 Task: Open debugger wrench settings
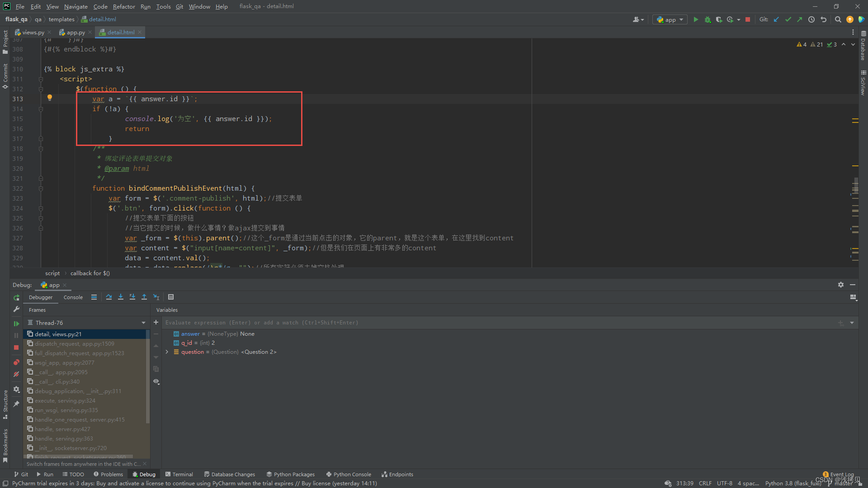[16, 309]
